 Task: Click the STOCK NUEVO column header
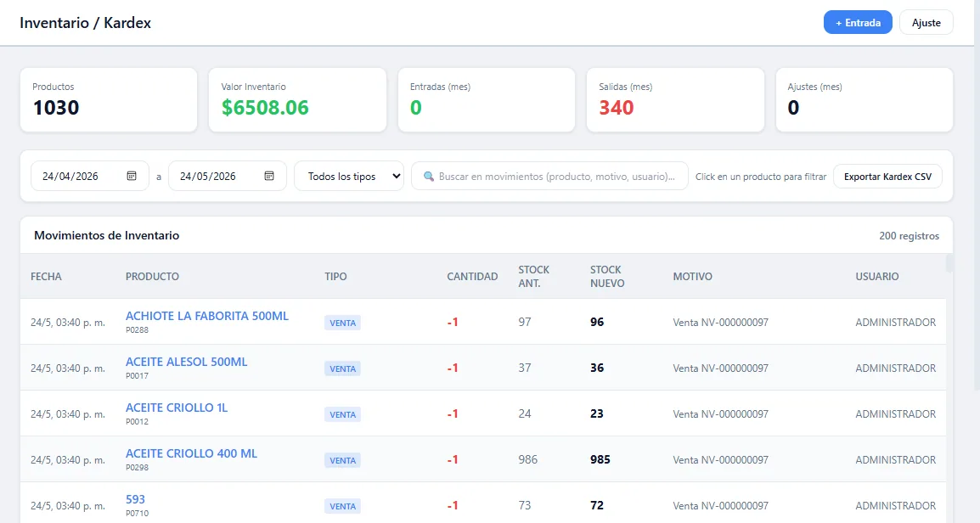click(x=607, y=276)
